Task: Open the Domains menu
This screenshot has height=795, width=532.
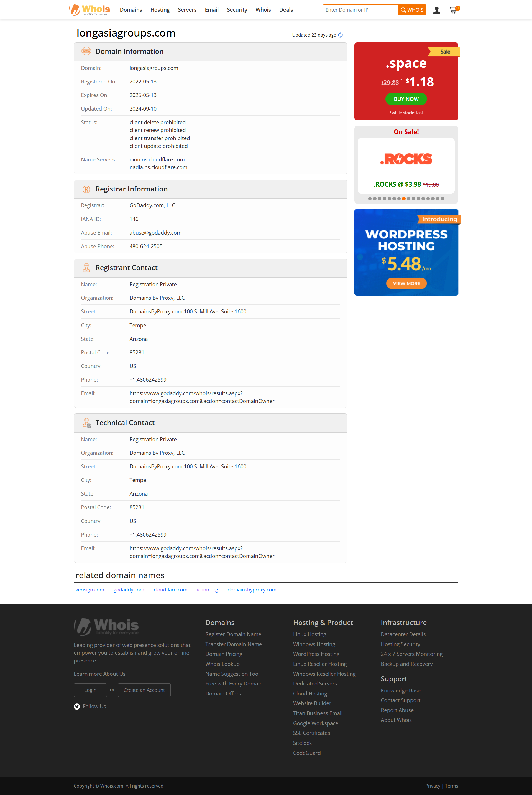Action: (x=131, y=10)
